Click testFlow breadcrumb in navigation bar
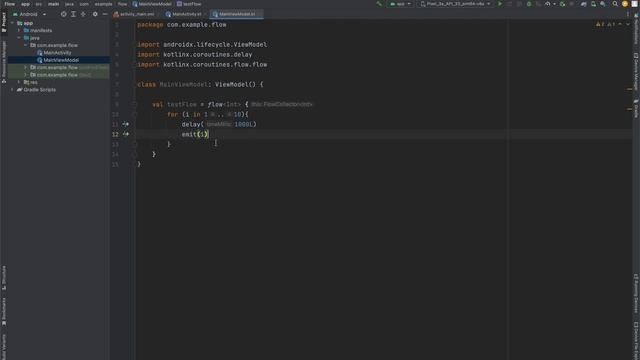 pos(189,4)
